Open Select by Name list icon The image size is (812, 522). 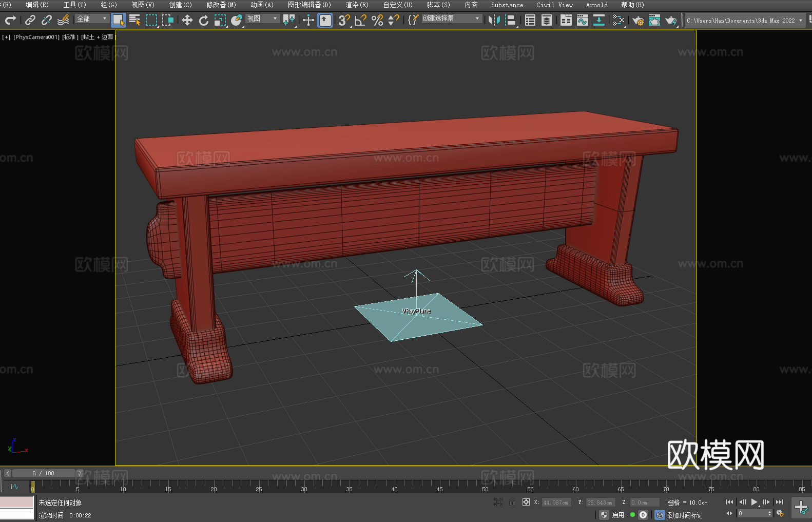(x=135, y=20)
